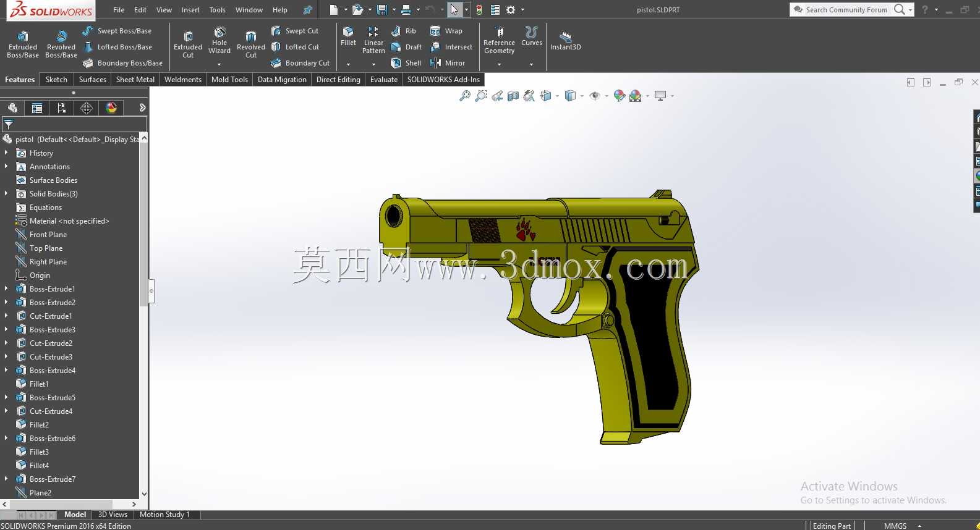
Task: Open the Fillet dropdown arrow
Action: coord(349,64)
